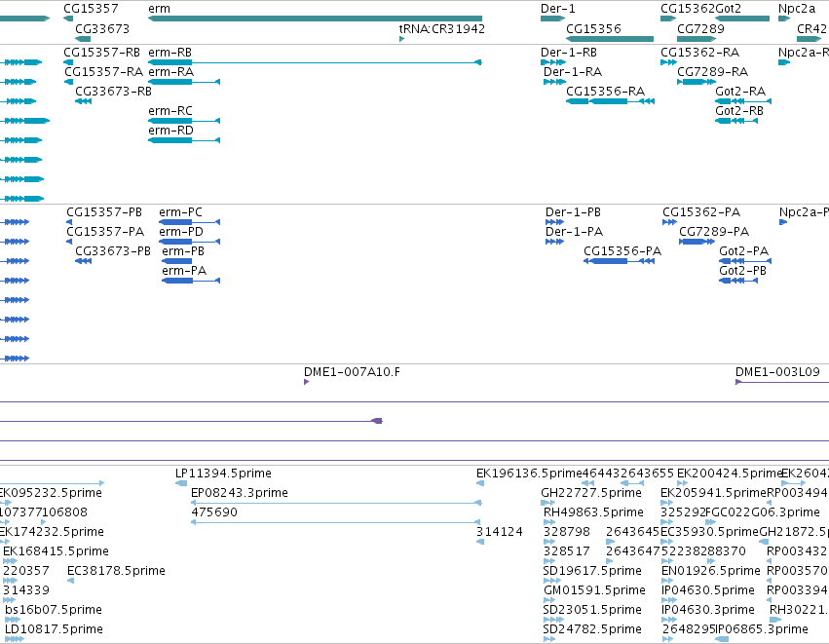Select transcript erm-RC

point(170,111)
